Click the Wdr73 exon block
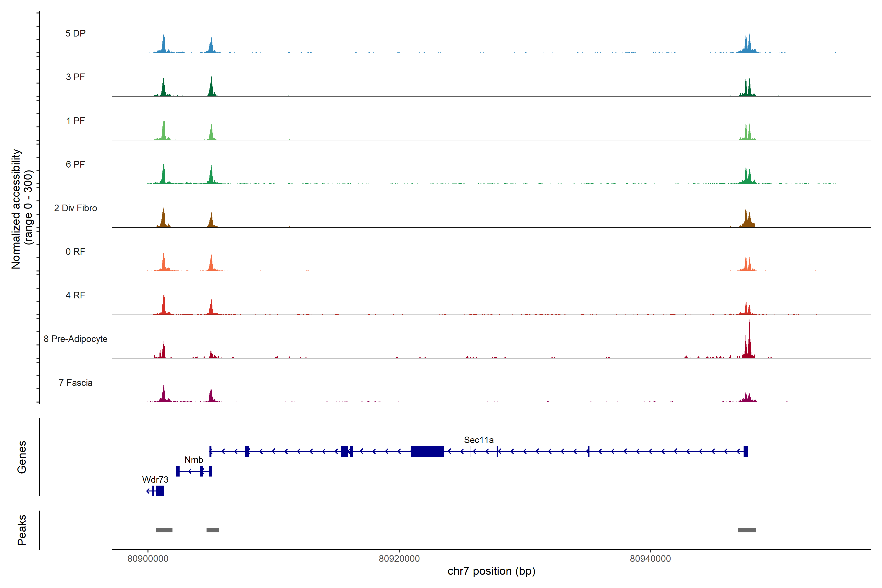 point(160,491)
